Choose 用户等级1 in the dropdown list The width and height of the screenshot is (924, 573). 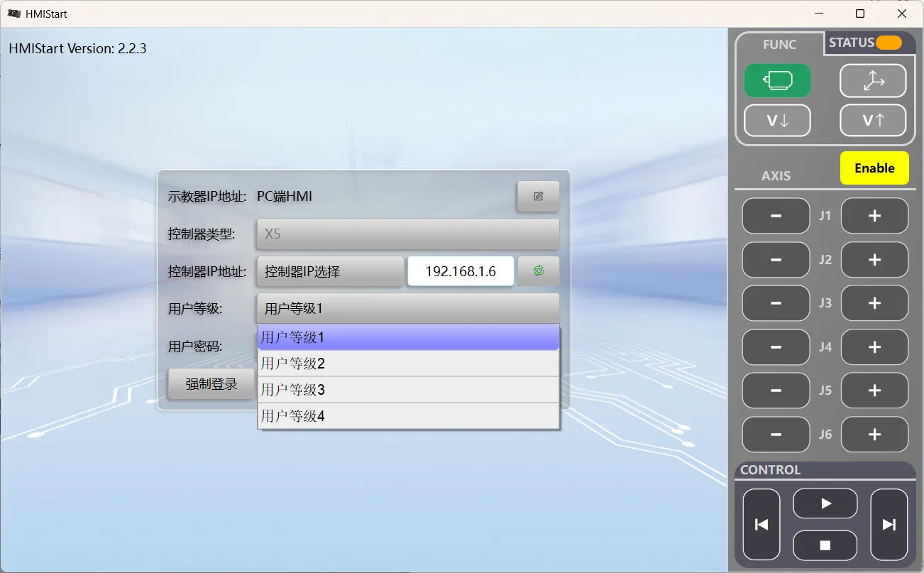point(409,337)
